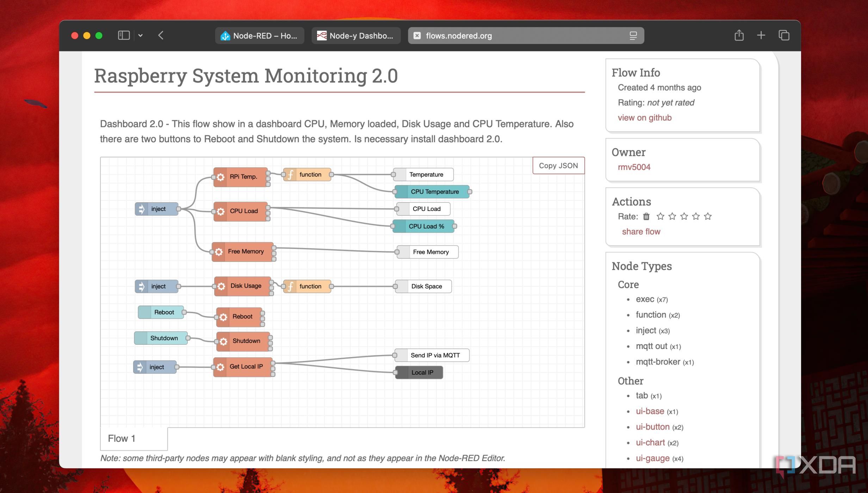Select the Shutdown exec node

coord(243,342)
